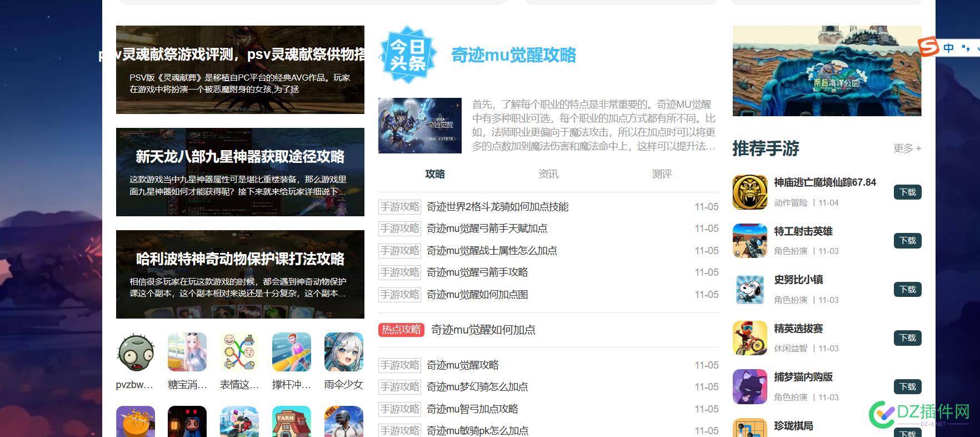
Task: Switch to the 资讯 tab
Action: (x=548, y=174)
